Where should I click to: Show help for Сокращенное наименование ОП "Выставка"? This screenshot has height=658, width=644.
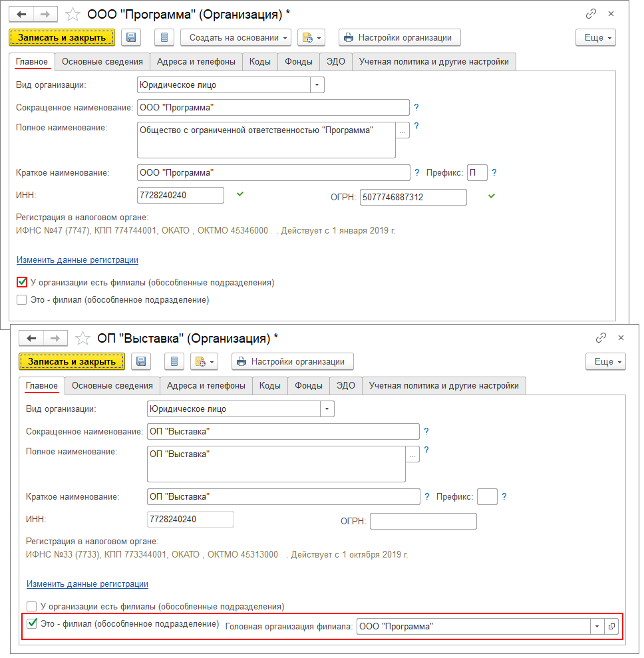[426, 431]
